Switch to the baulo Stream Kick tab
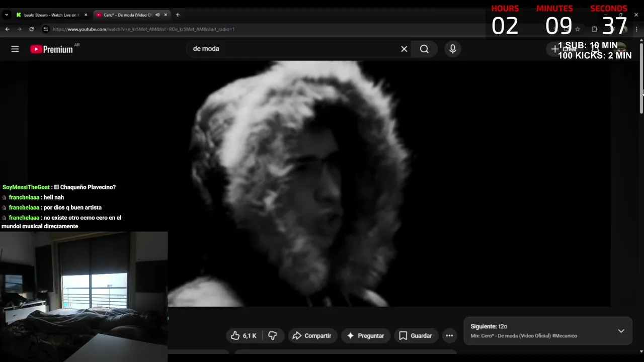This screenshot has height=362, width=644. [x=50, y=15]
